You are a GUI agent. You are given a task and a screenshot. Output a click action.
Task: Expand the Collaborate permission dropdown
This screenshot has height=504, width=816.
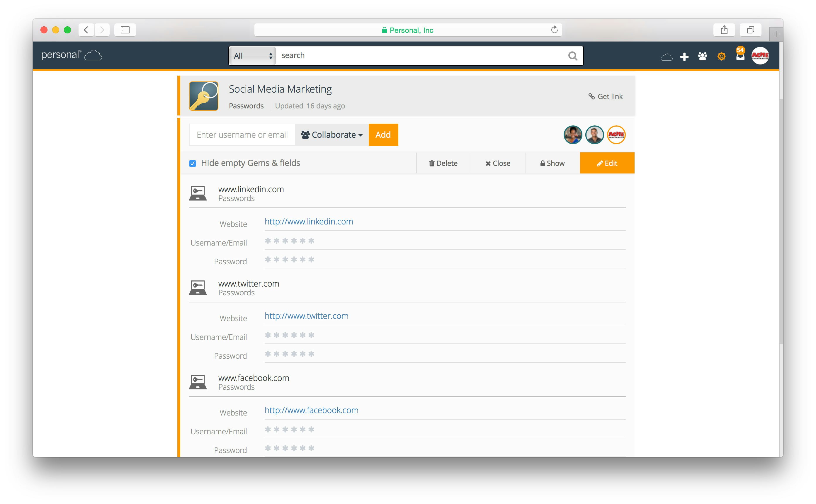pyautogui.click(x=332, y=135)
